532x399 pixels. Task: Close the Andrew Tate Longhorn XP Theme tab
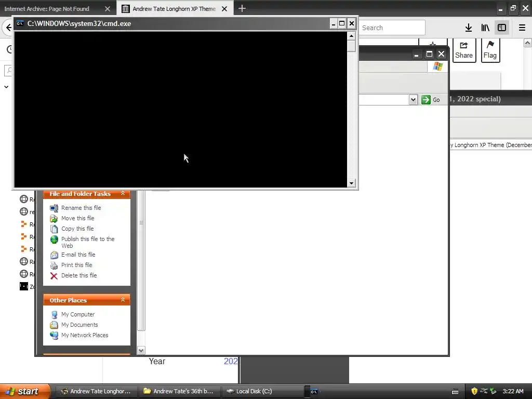coord(224,9)
